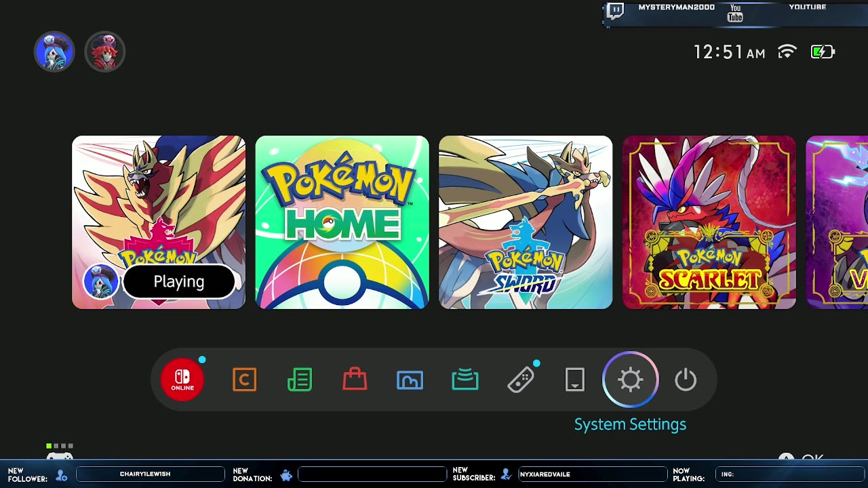Viewport: 868px width, 488px height.
Task: Click the donation piggy bank icon
Action: tap(286, 476)
